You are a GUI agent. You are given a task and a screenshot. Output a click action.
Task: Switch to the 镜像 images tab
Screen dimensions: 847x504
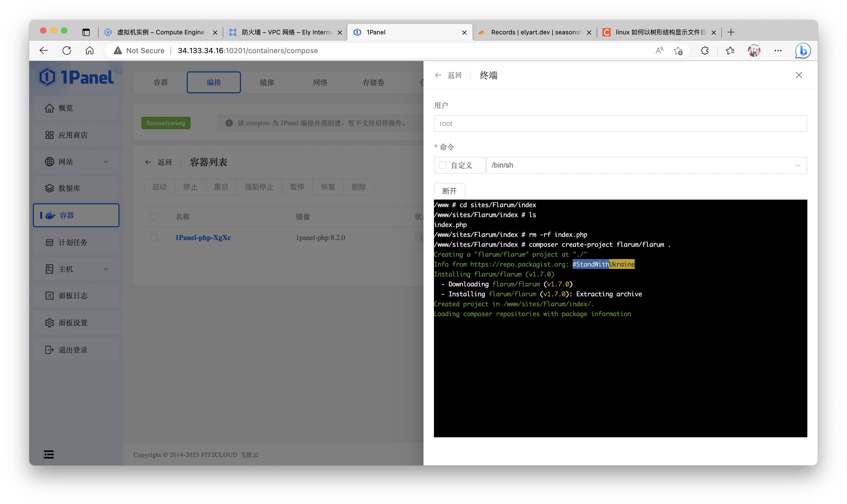click(x=267, y=82)
